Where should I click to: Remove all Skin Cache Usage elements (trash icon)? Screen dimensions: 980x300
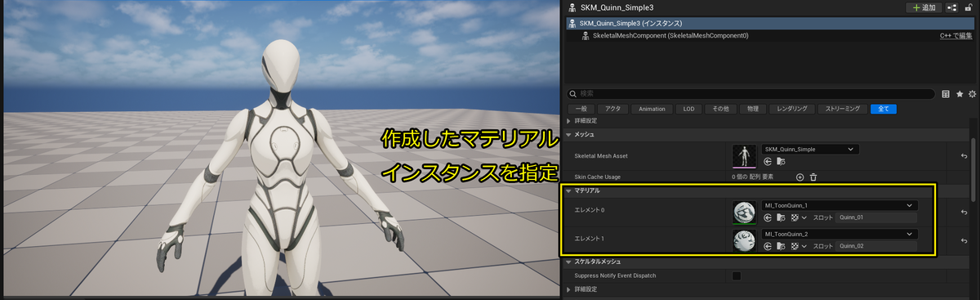point(813,177)
